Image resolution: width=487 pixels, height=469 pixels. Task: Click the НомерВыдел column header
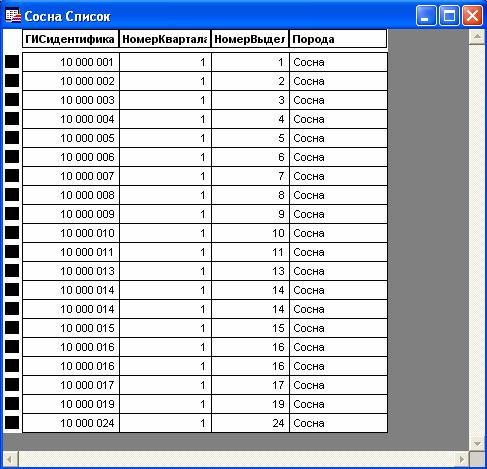coord(250,39)
